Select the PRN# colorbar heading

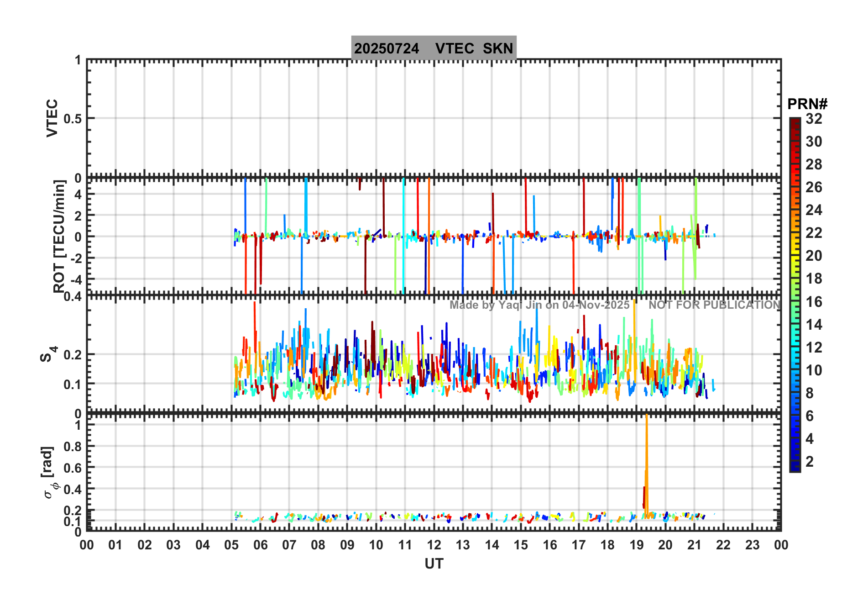pyautogui.click(x=807, y=104)
